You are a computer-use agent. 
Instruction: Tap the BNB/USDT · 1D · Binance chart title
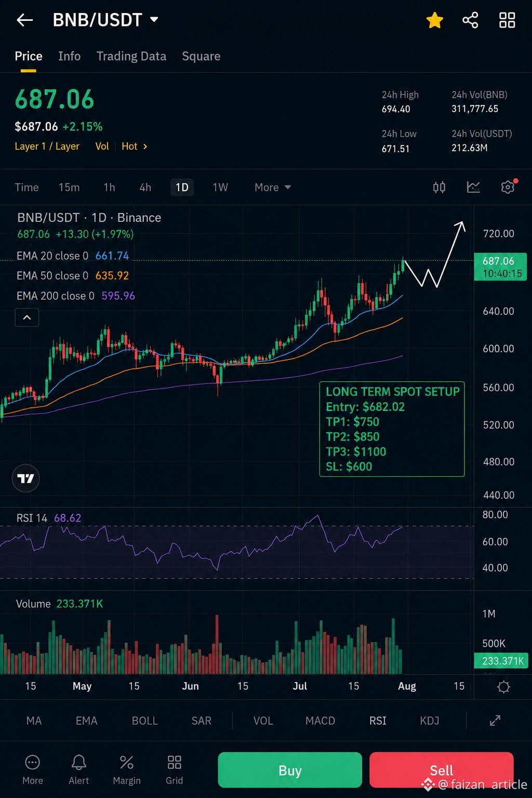(x=89, y=218)
